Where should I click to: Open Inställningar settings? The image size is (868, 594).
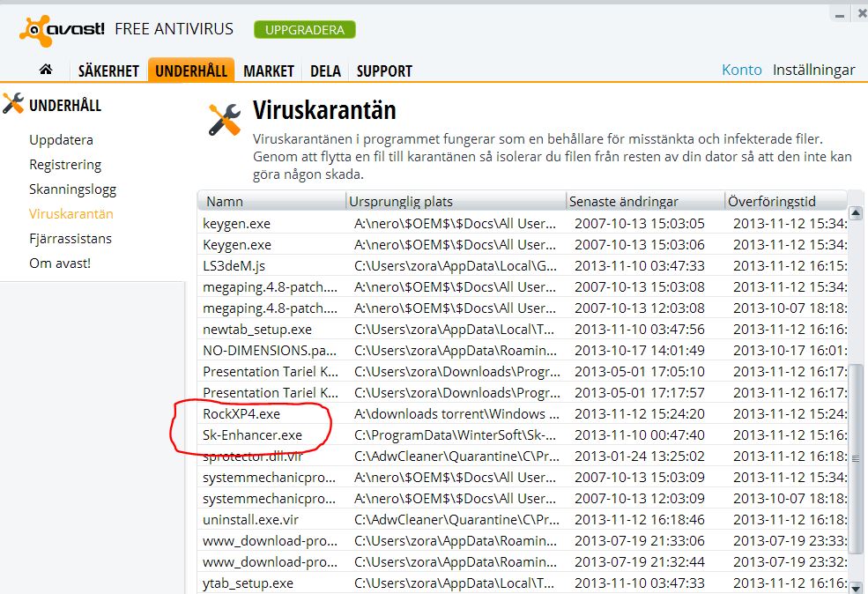click(813, 71)
